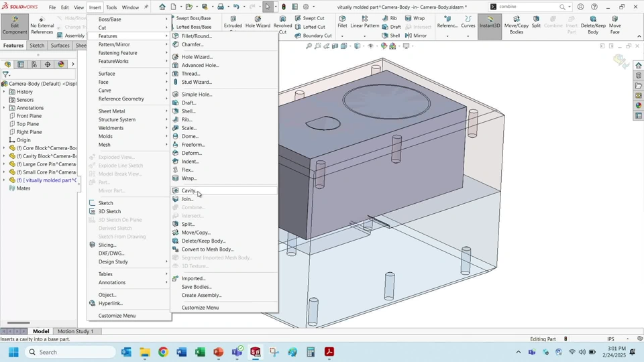
Task: Switch to the Sketch ribbon tab
Action: tap(37, 46)
